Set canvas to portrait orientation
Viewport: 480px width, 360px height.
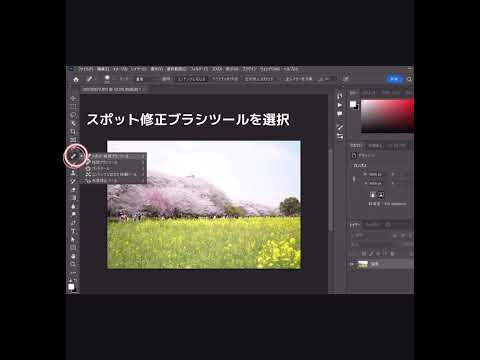click(373, 195)
